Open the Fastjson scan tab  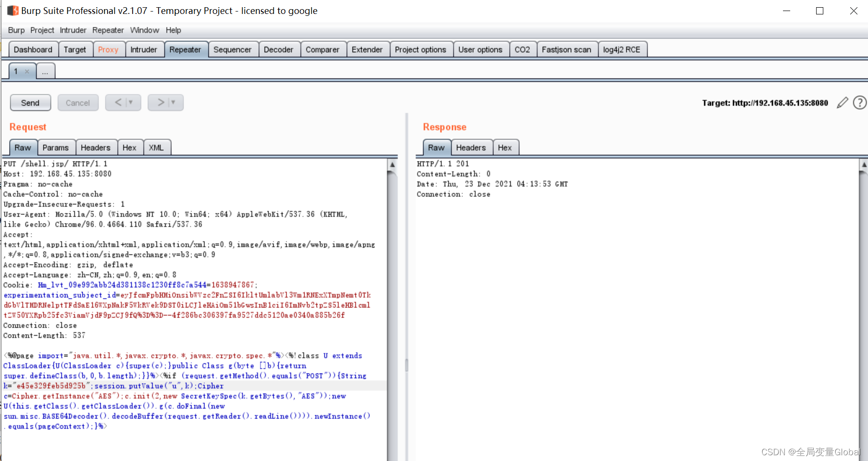click(x=566, y=50)
